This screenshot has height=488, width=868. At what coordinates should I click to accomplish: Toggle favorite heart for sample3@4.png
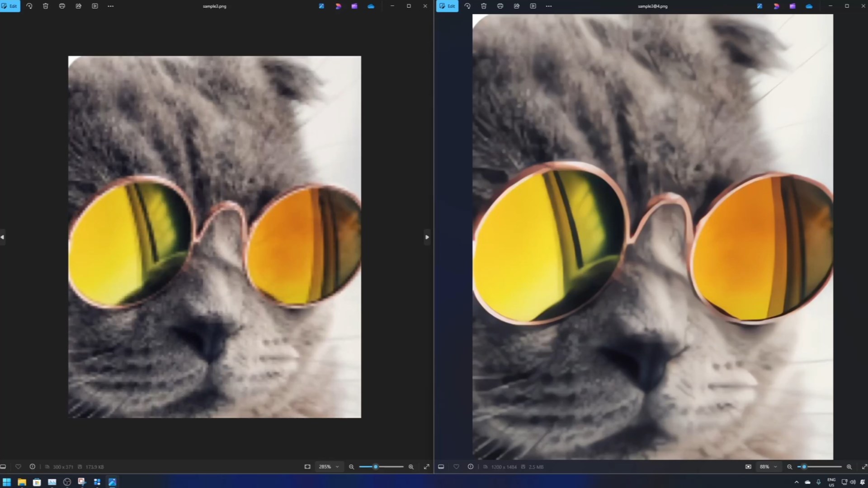[x=456, y=467]
